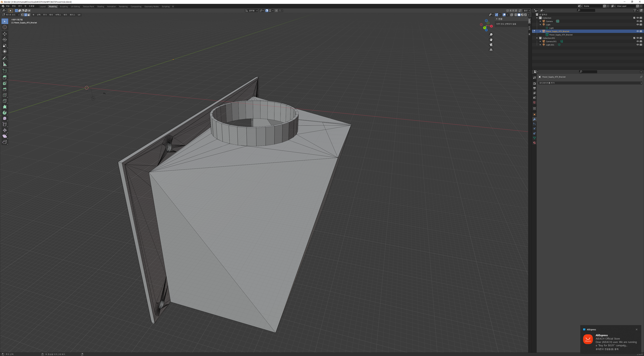The width and height of the screenshot is (644, 356).
Task: Close the AliExpress notification
Action: click(636, 329)
